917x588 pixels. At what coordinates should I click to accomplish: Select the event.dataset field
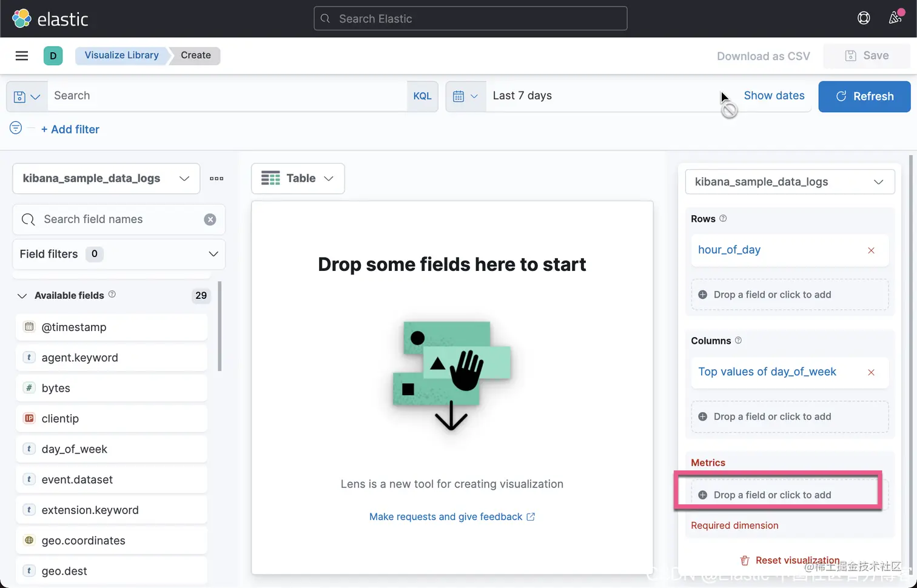tap(112, 479)
